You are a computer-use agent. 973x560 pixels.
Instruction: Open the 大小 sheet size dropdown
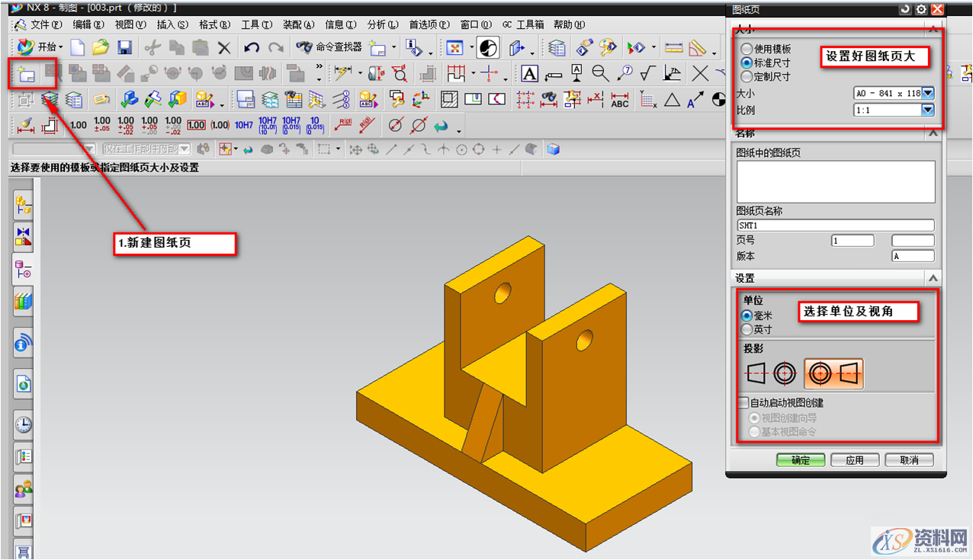click(927, 93)
